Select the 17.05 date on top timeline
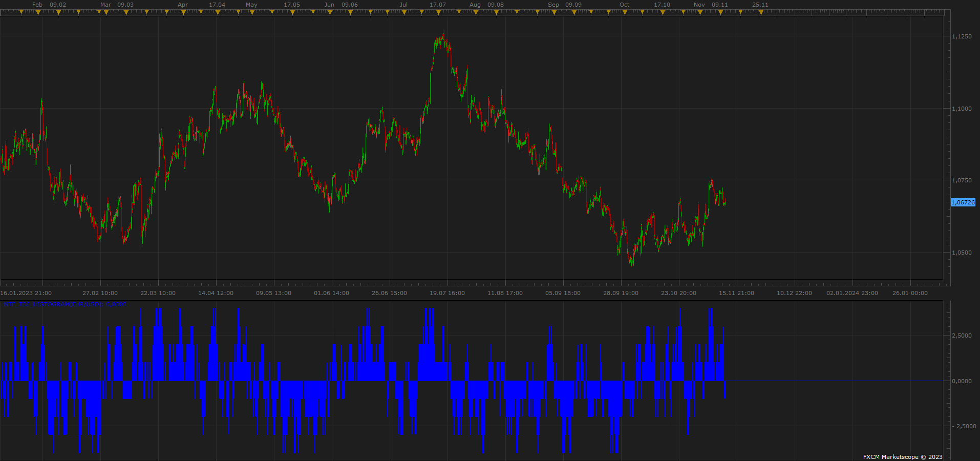 [x=292, y=5]
